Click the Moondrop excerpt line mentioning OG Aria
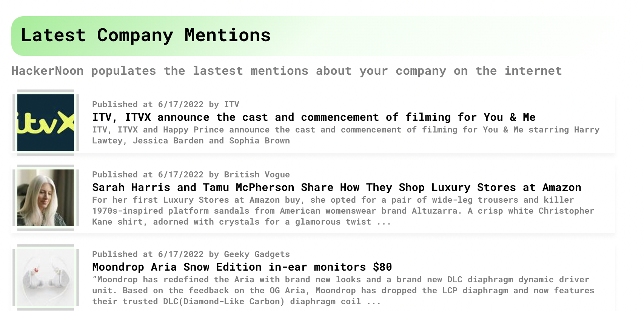The image size is (644, 311). point(343,291)
